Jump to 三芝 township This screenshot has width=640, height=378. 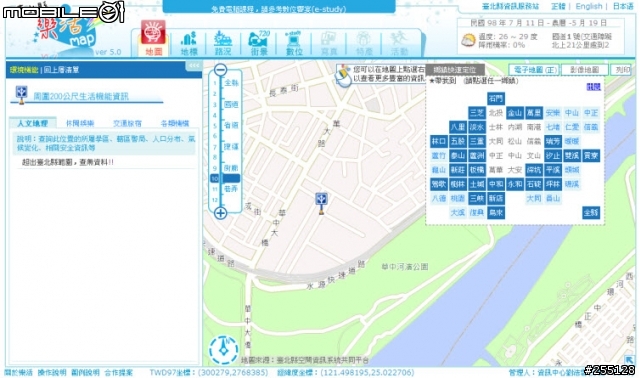[x=476, y=113]
